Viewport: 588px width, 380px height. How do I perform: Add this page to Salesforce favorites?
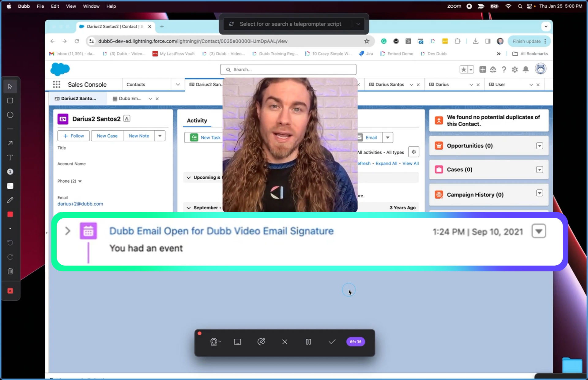[464, 70]
